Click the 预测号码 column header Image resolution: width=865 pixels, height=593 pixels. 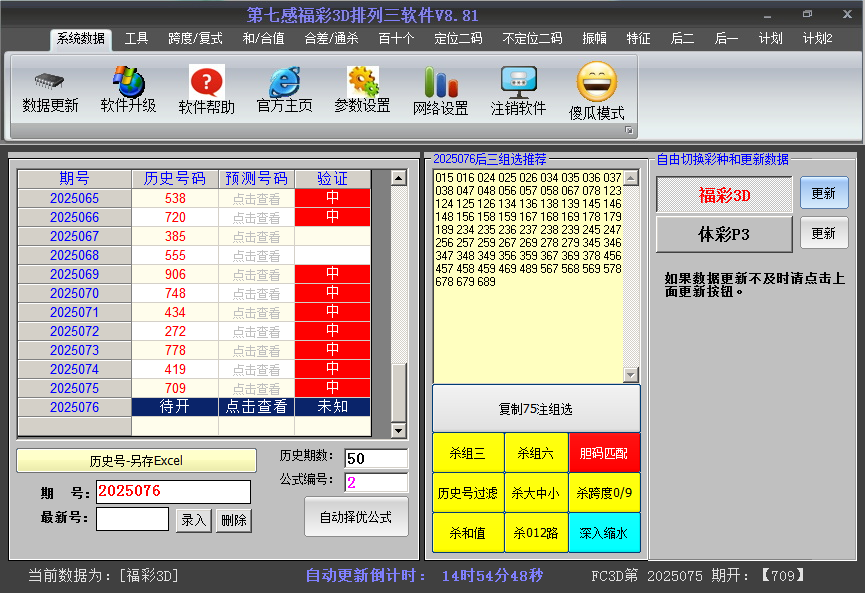(257, 179)
